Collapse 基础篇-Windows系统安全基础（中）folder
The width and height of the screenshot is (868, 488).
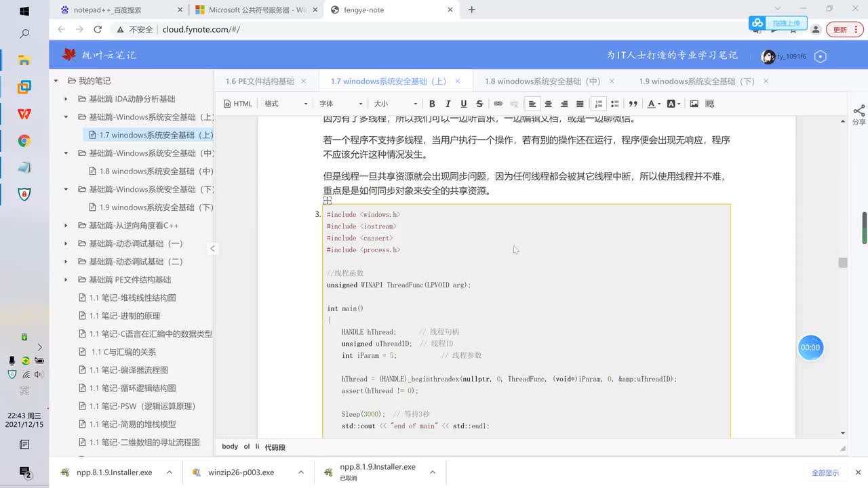pos(66,153)
